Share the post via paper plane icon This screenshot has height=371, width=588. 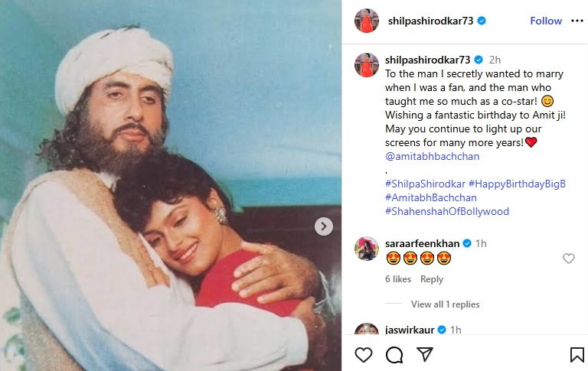coord(424,354)
